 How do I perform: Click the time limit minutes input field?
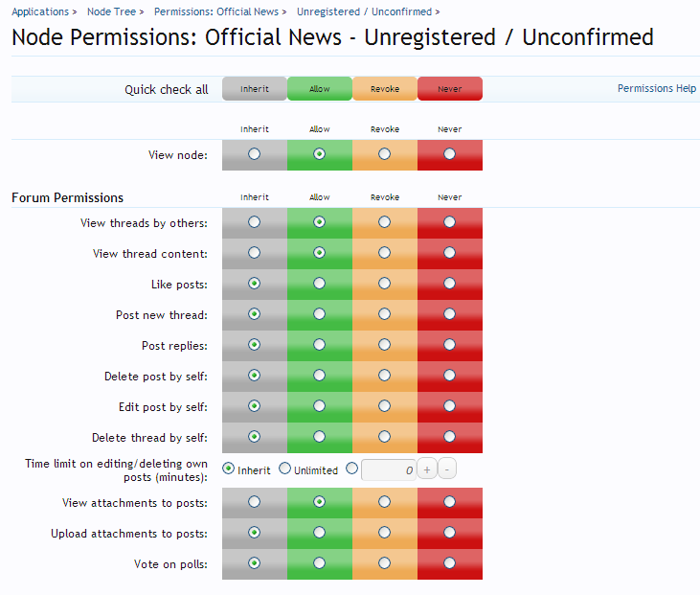click(x=389, y=469)
